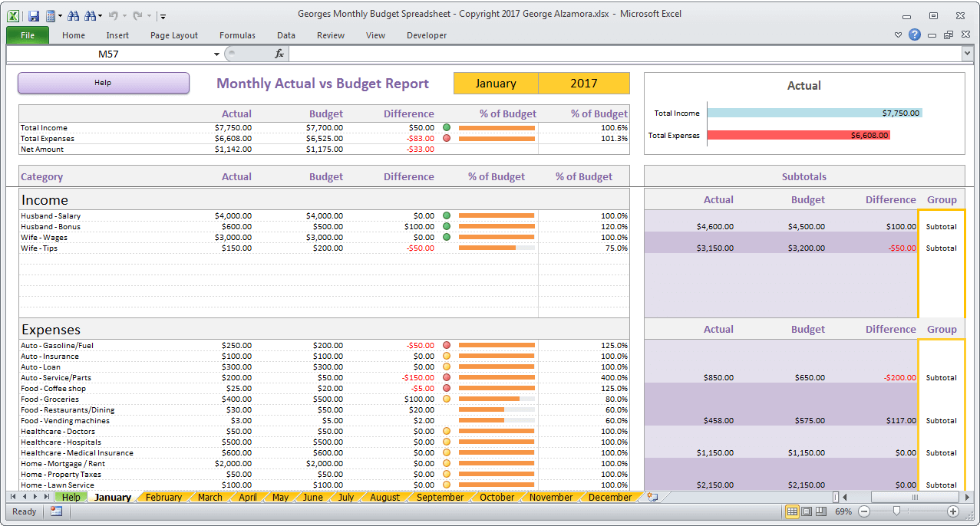This screenshot has width=980, height=526.
Task: Click the Insert Function fx icon
Action: pyautogui.click(x=279, y=54)
